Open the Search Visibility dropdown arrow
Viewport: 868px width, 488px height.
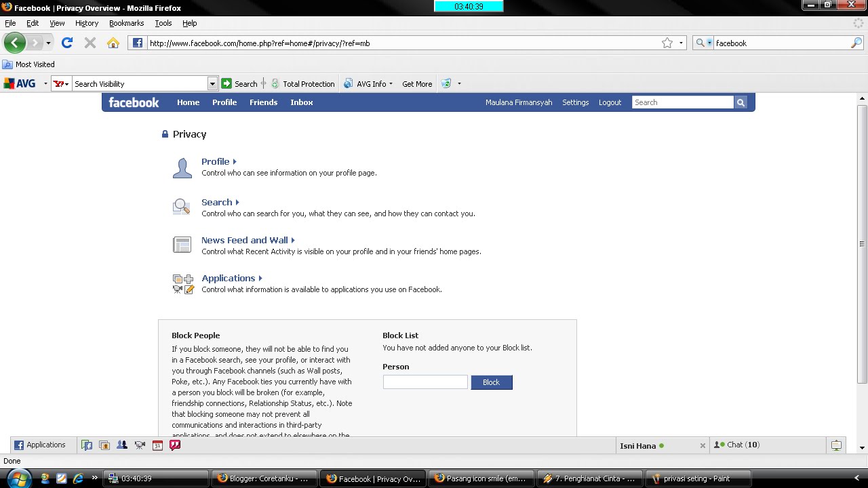pos(212,83)
